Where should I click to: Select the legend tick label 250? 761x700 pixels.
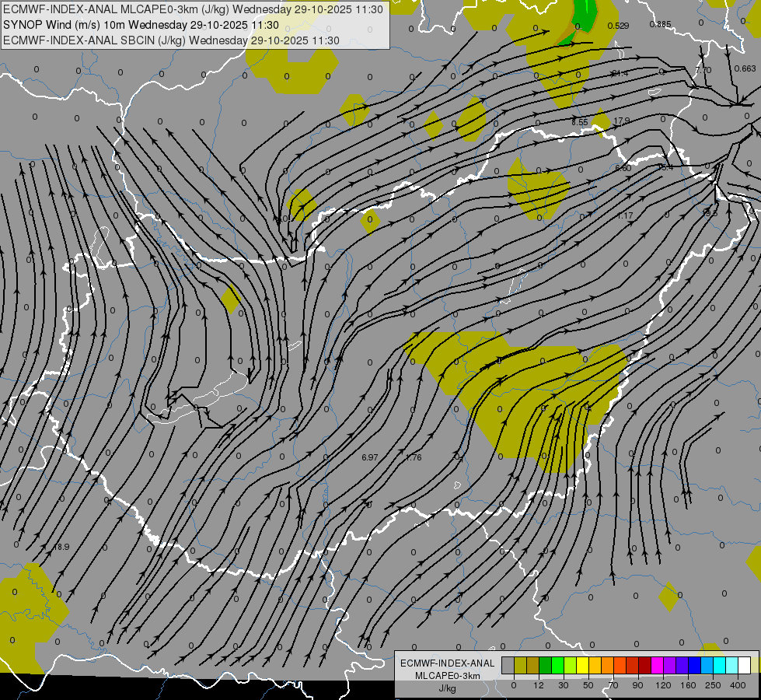coord(713,685)
